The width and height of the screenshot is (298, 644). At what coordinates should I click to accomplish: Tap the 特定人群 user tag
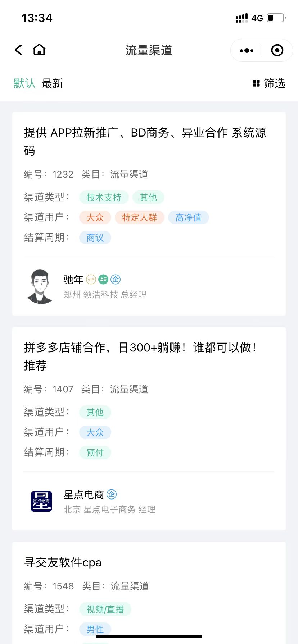[x=139, y=217]
